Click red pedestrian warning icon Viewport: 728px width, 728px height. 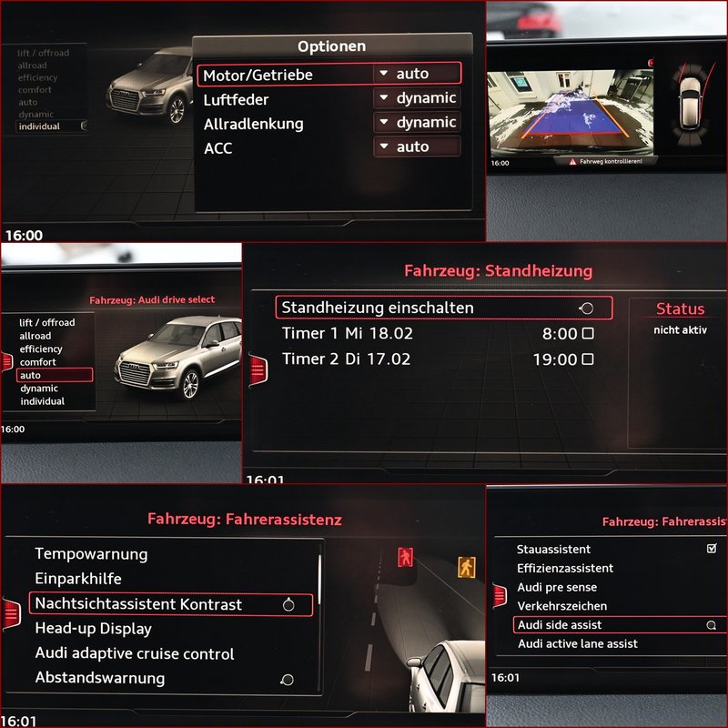405,555
